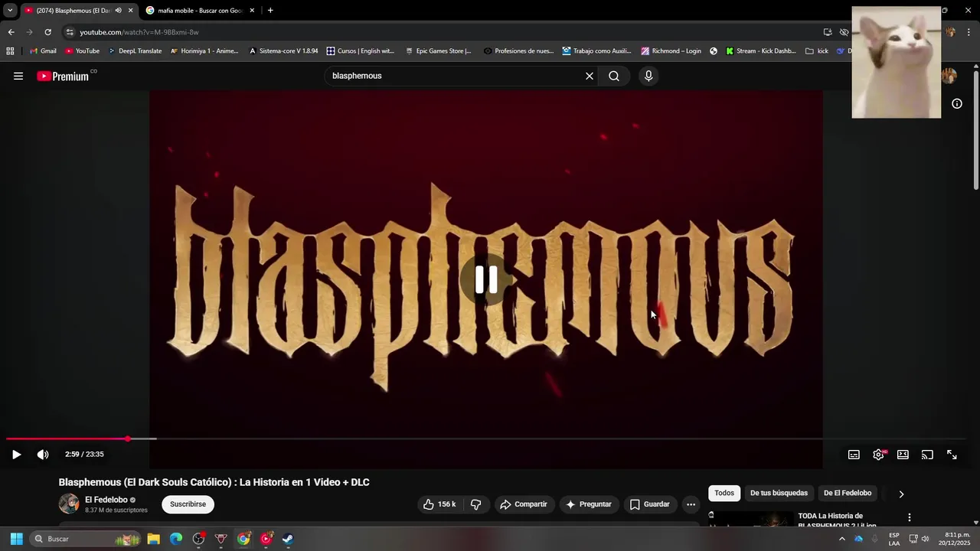This screenshot has height=551, width=980.
Task: Start voice search with the microphone
Action: (648, 76)
